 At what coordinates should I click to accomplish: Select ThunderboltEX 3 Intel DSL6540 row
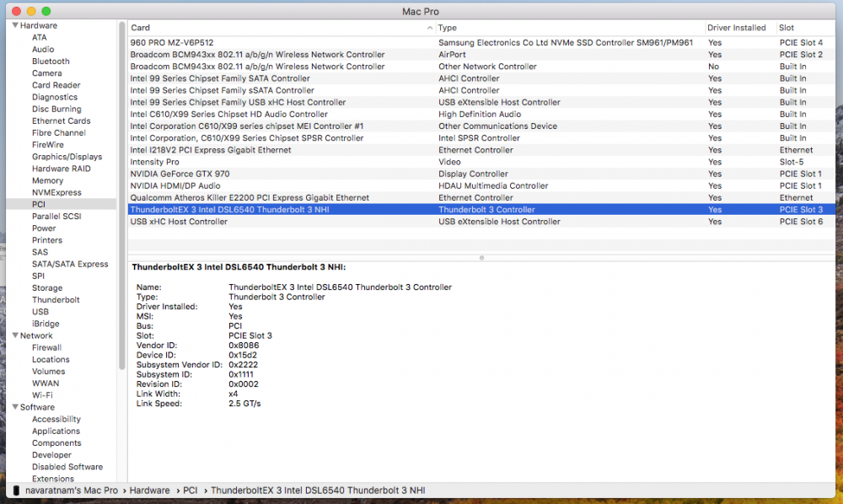click(481, 210)
